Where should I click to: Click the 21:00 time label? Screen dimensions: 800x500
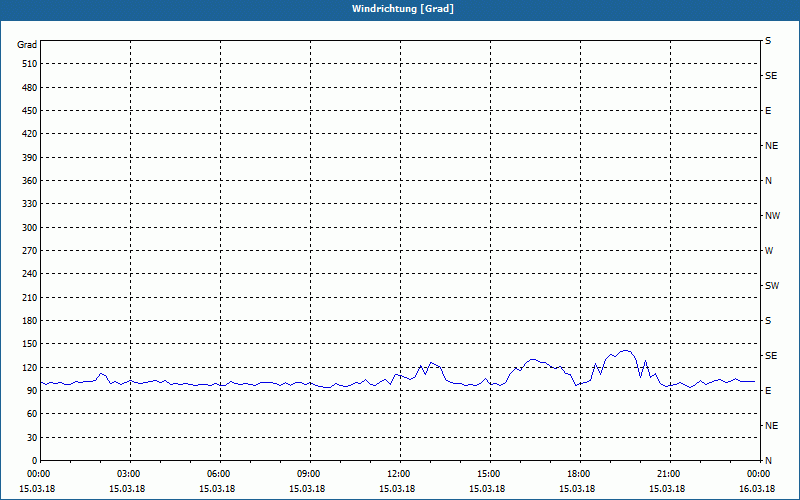tap(670, 474)
